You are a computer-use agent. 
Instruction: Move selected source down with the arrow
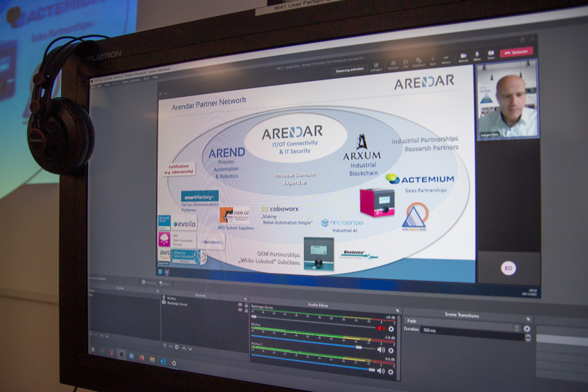pos(190,349)
